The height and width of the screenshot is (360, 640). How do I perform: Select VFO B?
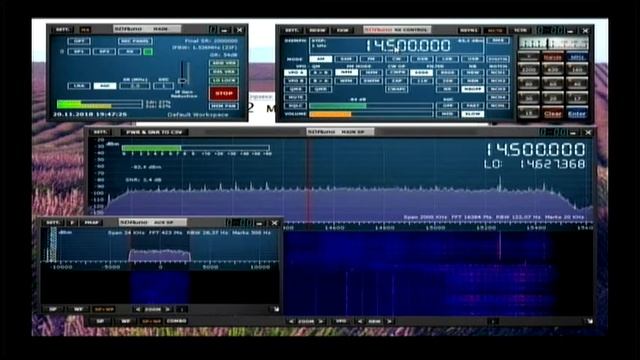[x=295, y=81]
